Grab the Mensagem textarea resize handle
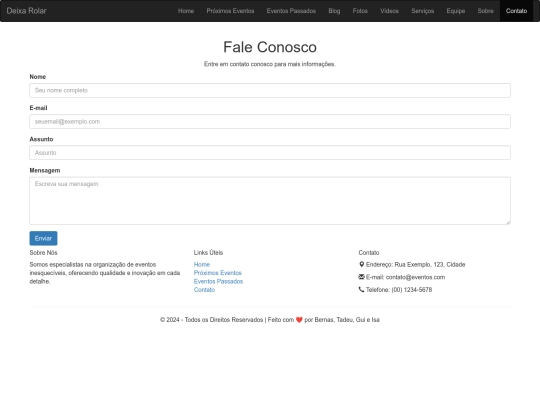540x405 pixels. click(508, 222)
